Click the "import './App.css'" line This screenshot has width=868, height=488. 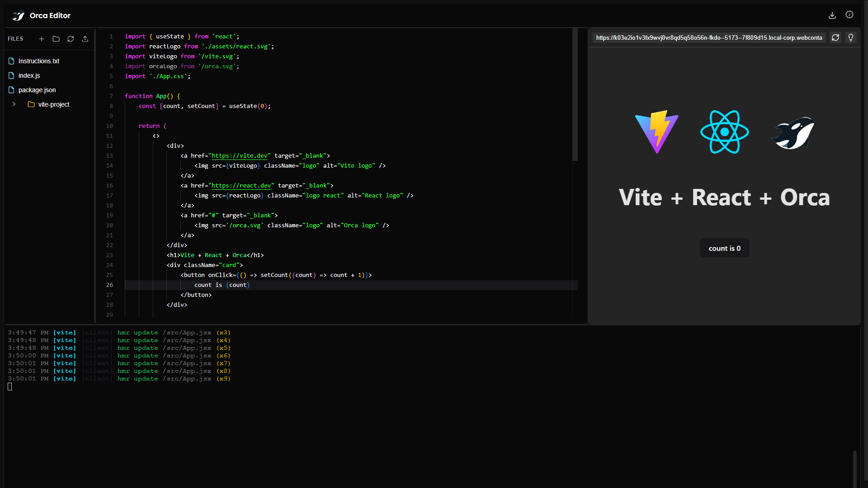pos(158,76)
